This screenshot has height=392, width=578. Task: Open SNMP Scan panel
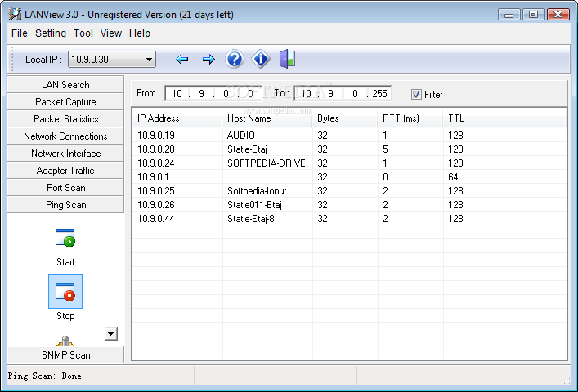[x=65, y=355]
